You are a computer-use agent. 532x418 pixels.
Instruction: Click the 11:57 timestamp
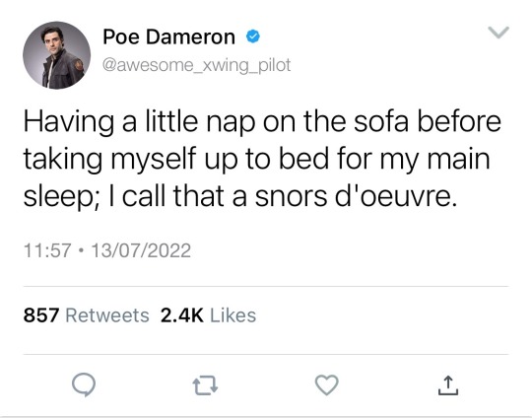(47, 250)
